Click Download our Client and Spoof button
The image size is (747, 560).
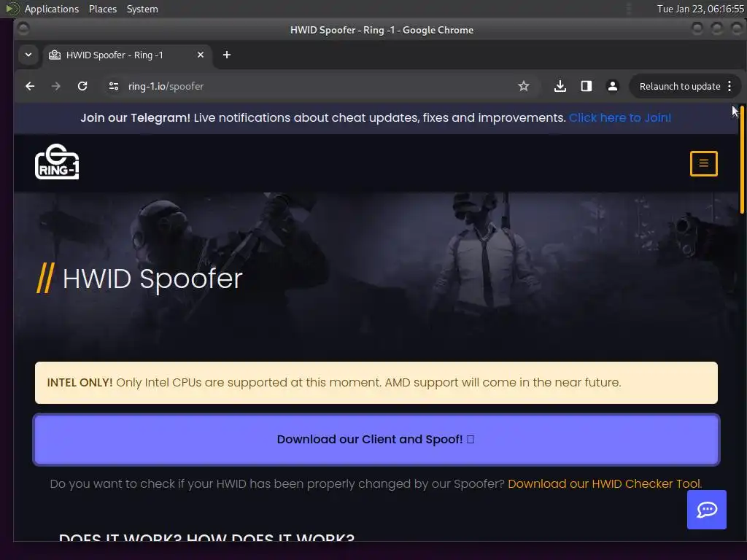[x=376, y=439]
